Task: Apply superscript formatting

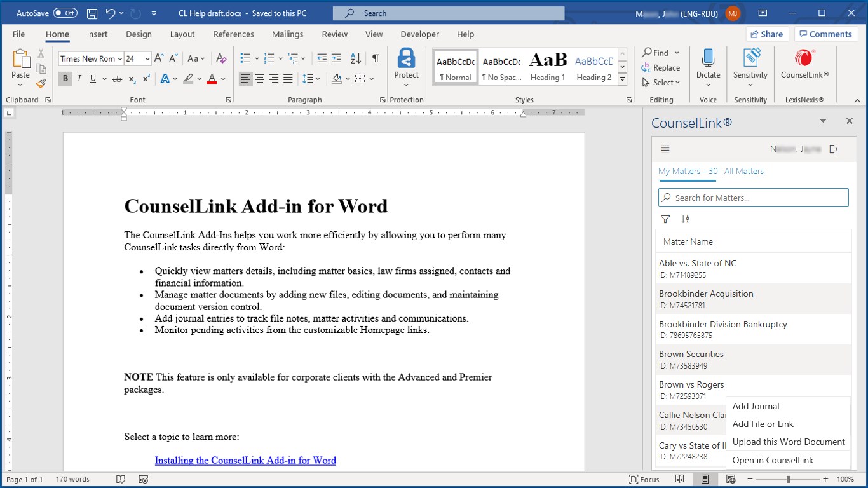Action: (x=146, y=79)
